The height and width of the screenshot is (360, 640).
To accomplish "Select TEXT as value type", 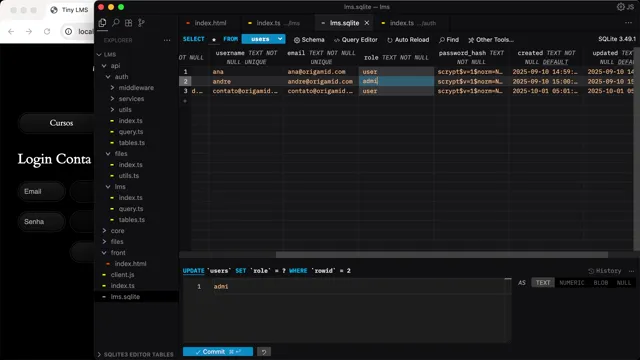I will [543, 282].
